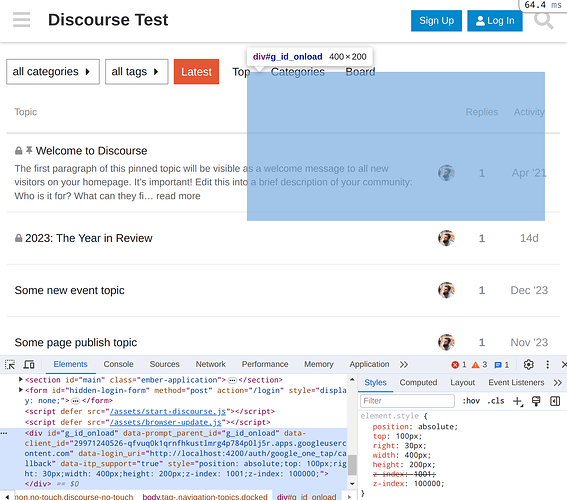The width and height of the screenshot is (567, 500).
Task: Toggle the device toolbar icon
Action: point(29,364)
